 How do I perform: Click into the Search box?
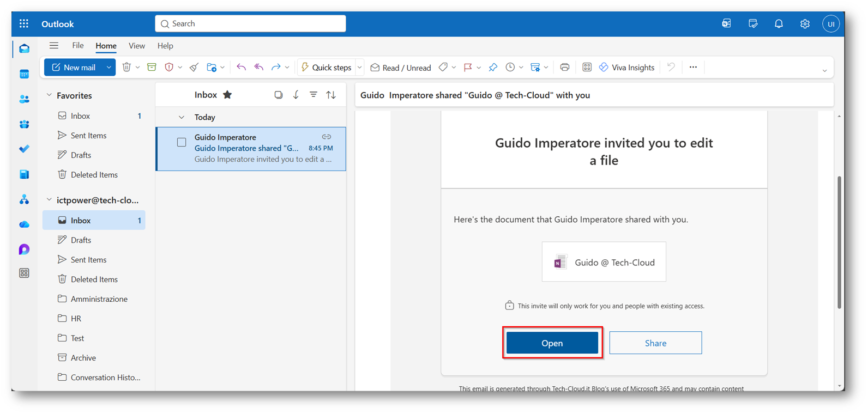251,24
